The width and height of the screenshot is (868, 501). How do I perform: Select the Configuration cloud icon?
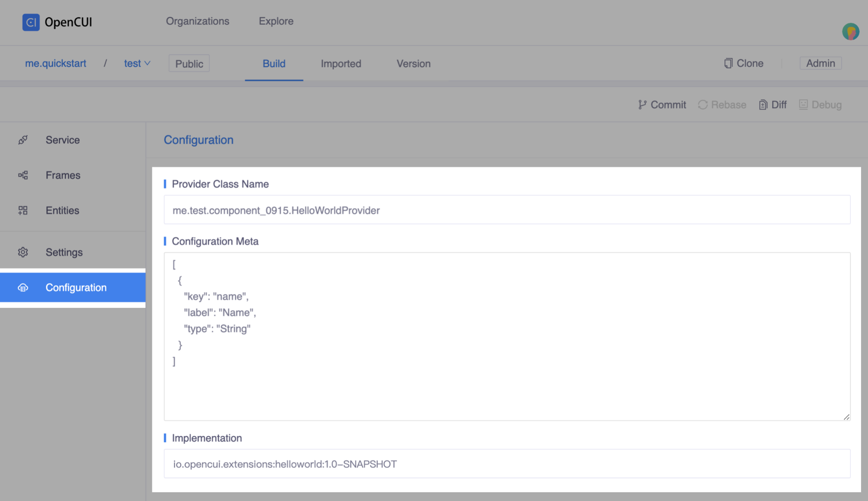23,287
